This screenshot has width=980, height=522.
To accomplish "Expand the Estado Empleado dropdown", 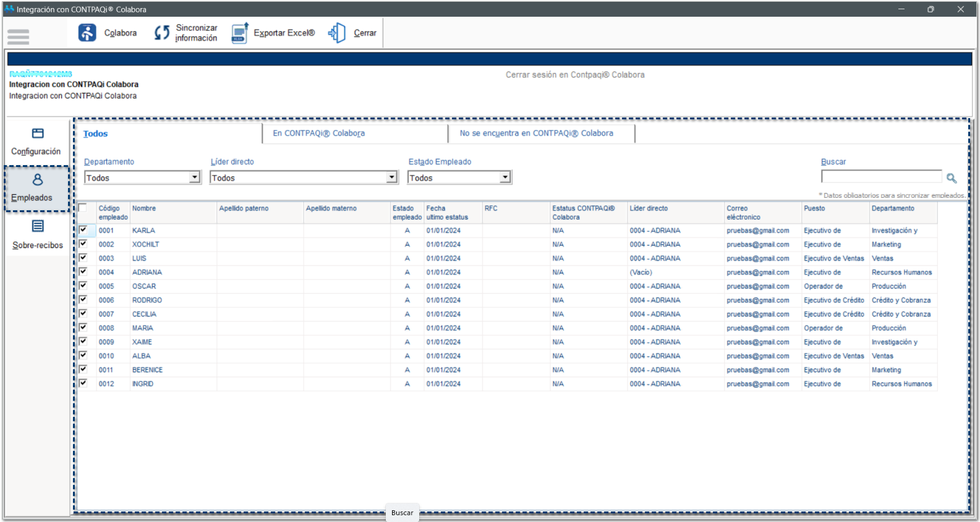I will 505,178.
